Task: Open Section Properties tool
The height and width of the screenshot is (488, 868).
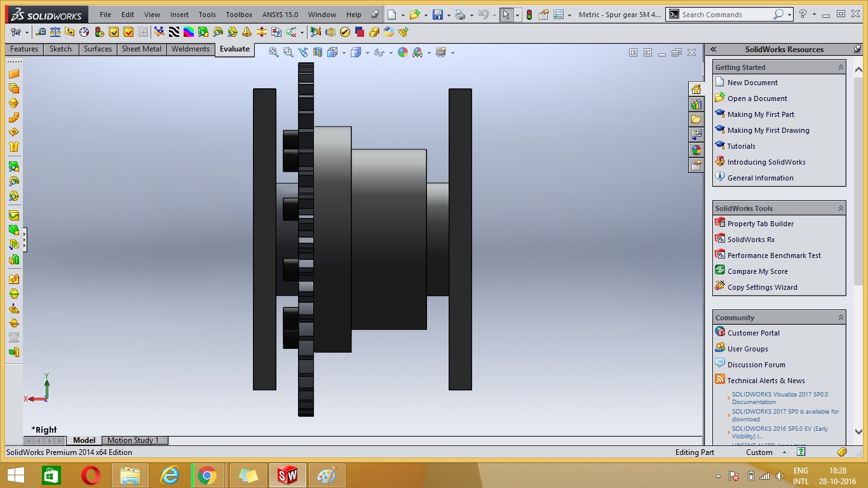Action: pyautogui.click(x=70, y=32)
